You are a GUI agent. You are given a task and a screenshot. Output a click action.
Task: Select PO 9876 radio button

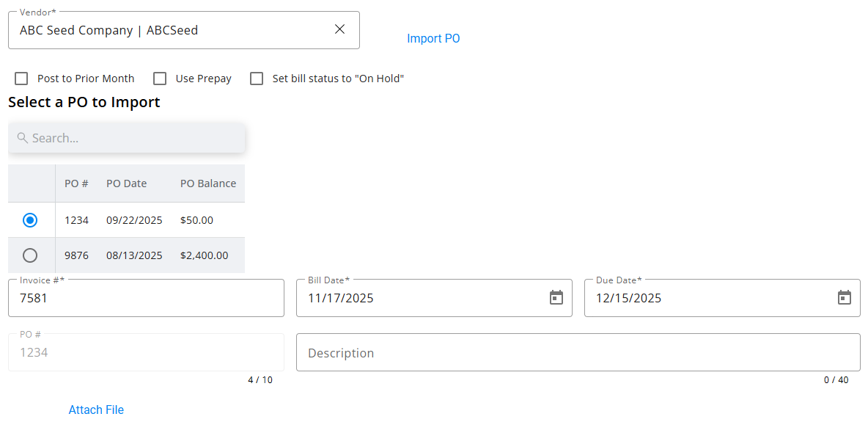[30, 255]
